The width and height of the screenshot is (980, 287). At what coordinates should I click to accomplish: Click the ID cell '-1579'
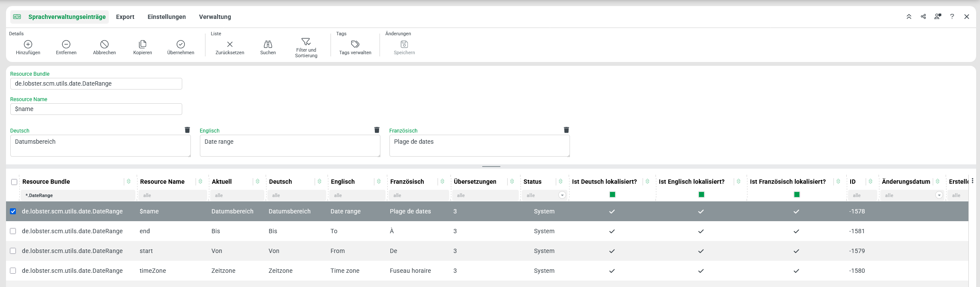857,251
